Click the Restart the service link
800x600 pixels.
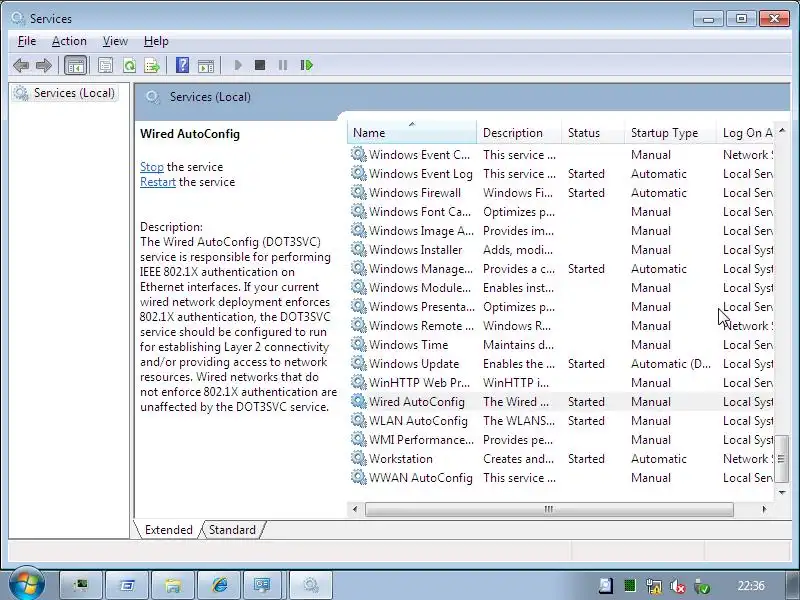[158, 182]
